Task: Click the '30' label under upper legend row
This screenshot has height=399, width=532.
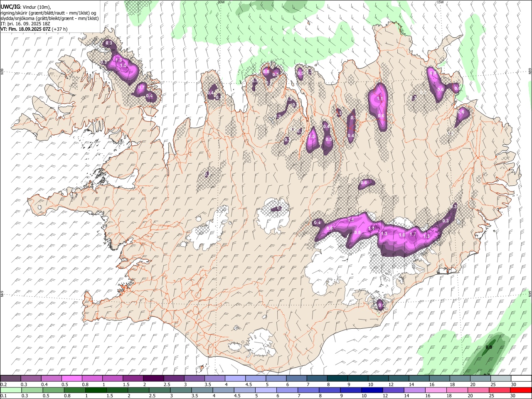Action: 514,384
